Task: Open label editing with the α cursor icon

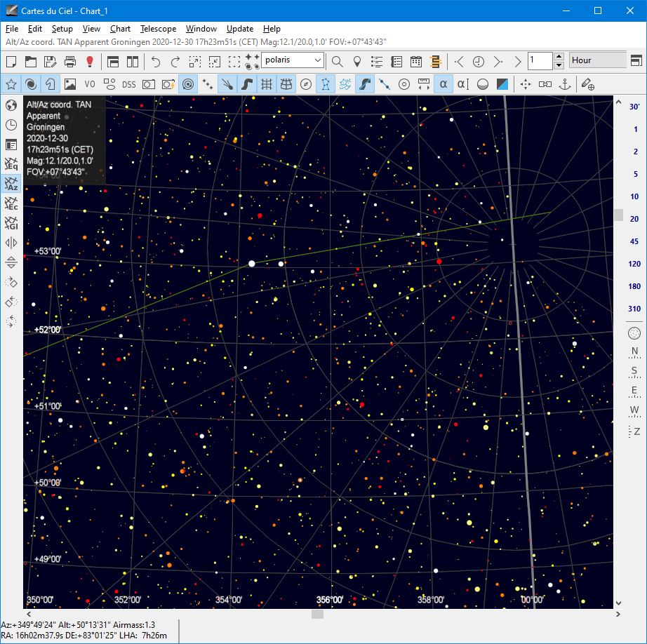Action: pos(463,85)
